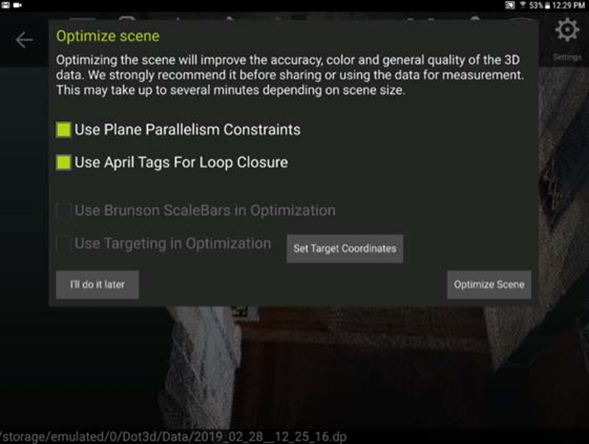
Task: Enable Use Brunson ScaleBars in Optimization
Action: 63,210
